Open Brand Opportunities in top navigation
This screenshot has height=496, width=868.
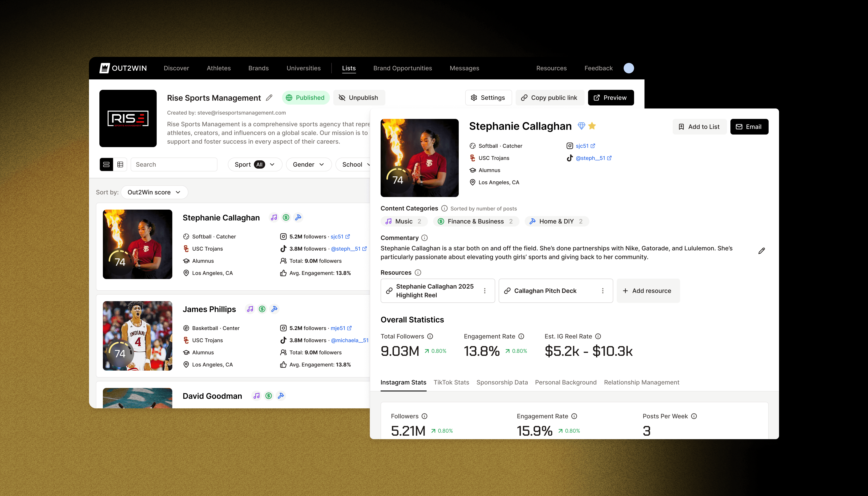tap(402, 68)
